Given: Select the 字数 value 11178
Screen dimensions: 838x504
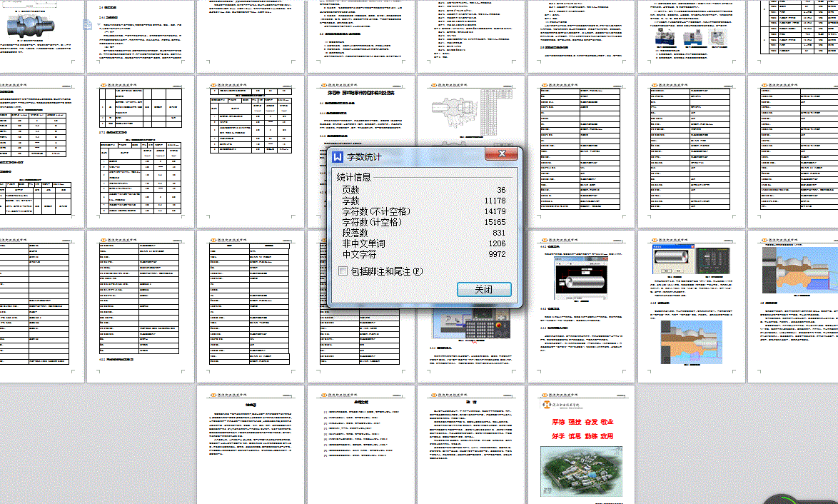Looking at the screenshot, I should point(495,201).
